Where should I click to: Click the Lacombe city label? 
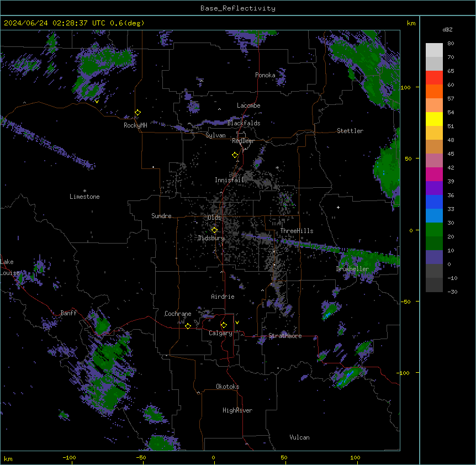pyautogui.click(x=248, y=105)
